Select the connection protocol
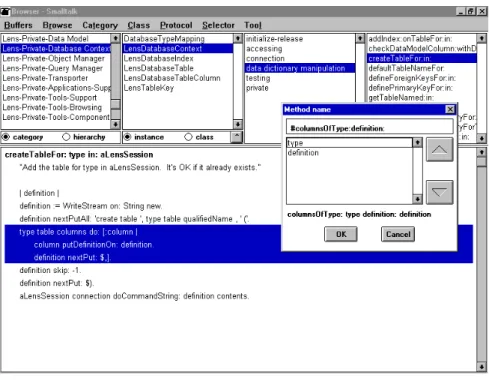This screenshot has height=381, width=489. click(x=300, y=58)
